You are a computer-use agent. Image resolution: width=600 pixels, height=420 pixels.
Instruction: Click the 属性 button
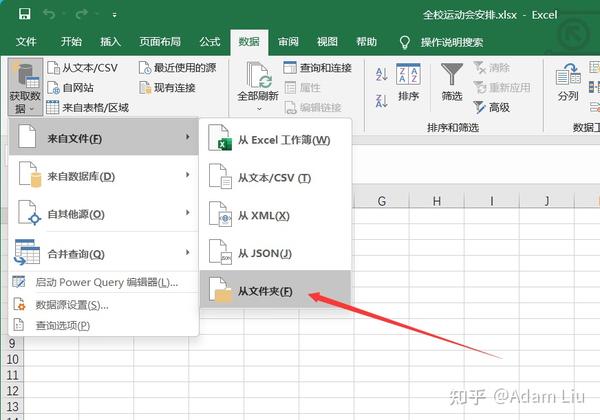click(302, 88)
